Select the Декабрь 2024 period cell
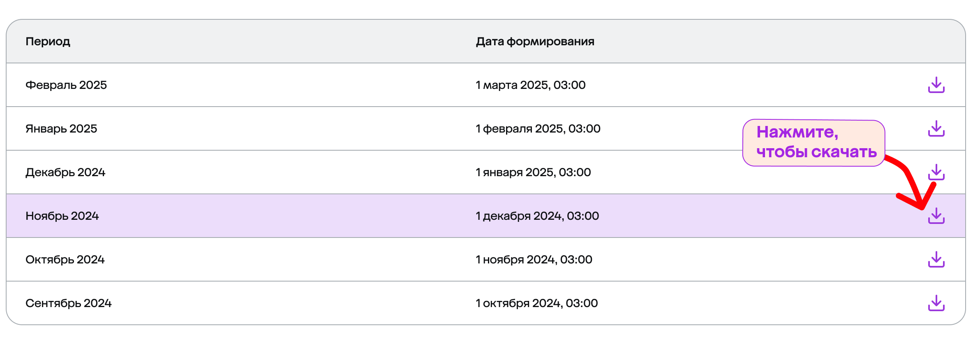Viewport: 980px width, 340px height. coord(65,172)
